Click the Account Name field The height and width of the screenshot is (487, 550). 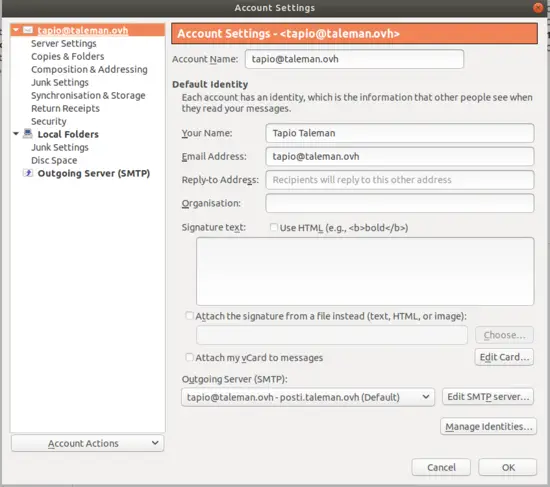pyautogui.click(x=354, y=59)
